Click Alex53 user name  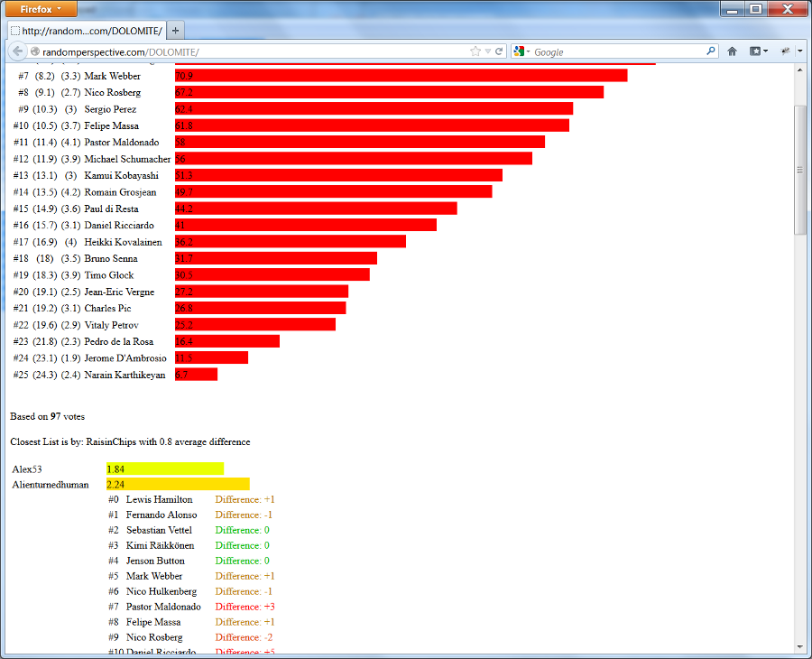[x=27, y=469]
